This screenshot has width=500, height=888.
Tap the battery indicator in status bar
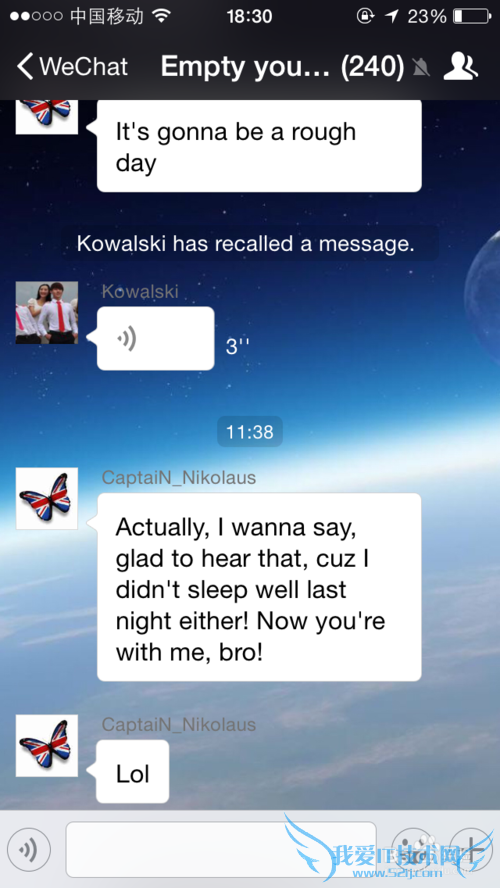pyautogui.click(x=471, y=16)
